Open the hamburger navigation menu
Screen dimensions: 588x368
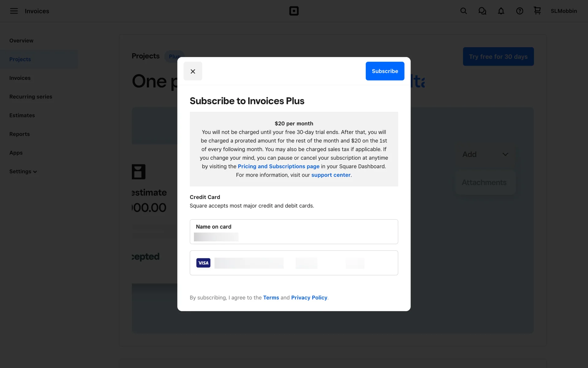[14, 11]
